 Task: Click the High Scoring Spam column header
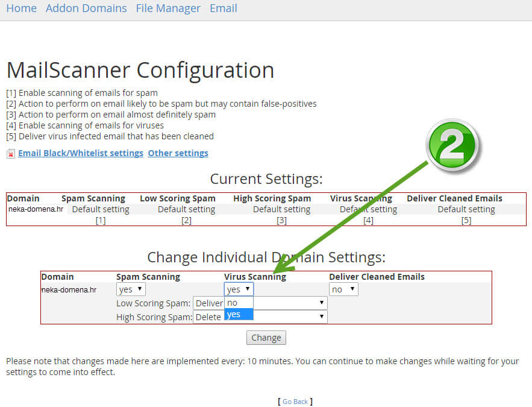(x=272, y=198)
